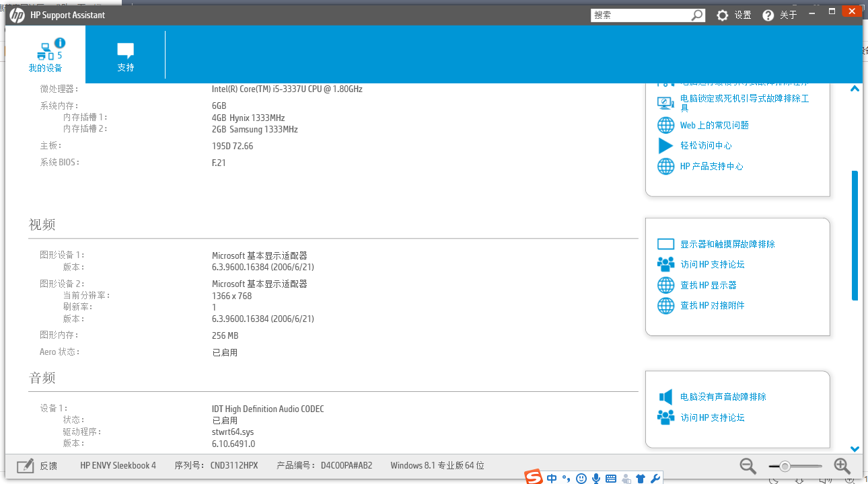This screenshot has height=484, width=868.
Task: Click the up chevron at page top right
Action: (x=855, y=89)
